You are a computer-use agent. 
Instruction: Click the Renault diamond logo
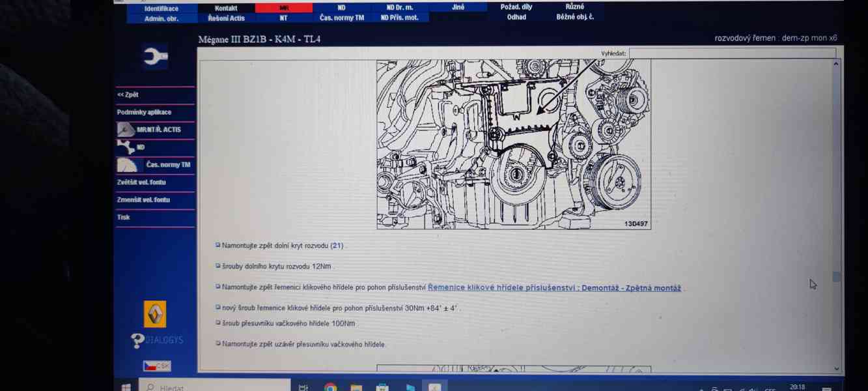[155, 314]
